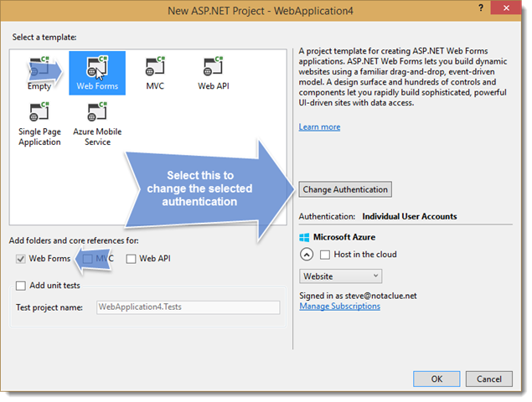Confirm the dialog with OK
Viewport: 532px width, 402px height.
point(436,379)
